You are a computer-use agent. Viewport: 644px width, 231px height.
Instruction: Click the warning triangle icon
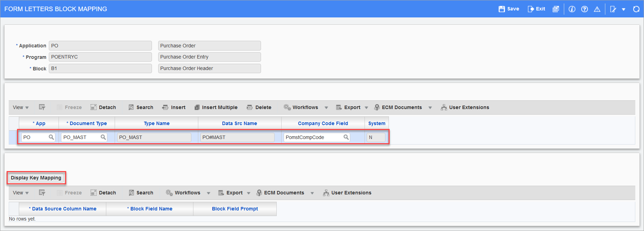point(597,9)
